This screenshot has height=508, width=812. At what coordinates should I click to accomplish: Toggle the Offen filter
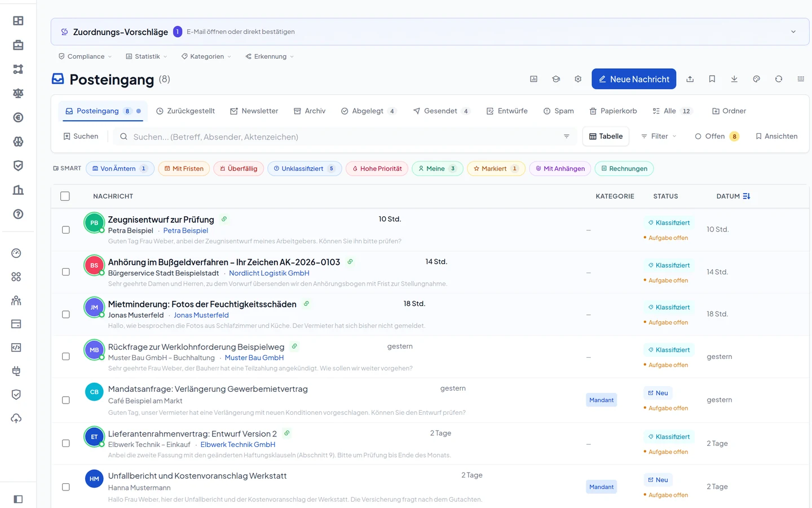click(717, 137)
